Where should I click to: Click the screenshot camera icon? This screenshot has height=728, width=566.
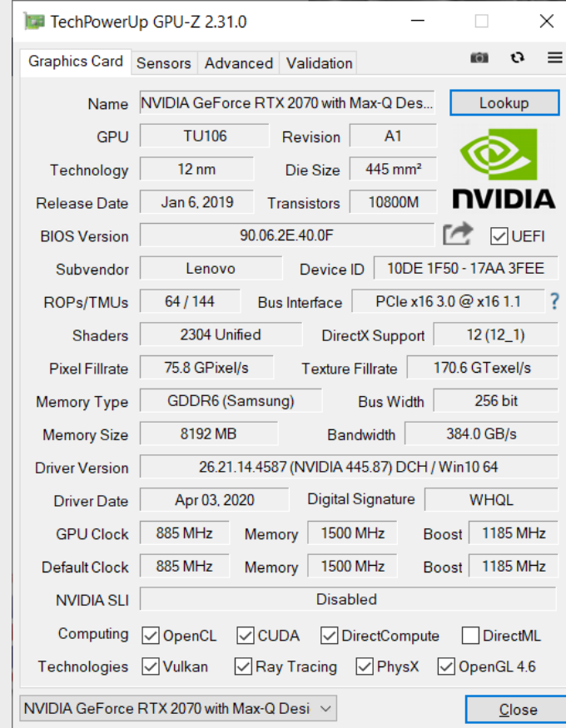[479, 57]
